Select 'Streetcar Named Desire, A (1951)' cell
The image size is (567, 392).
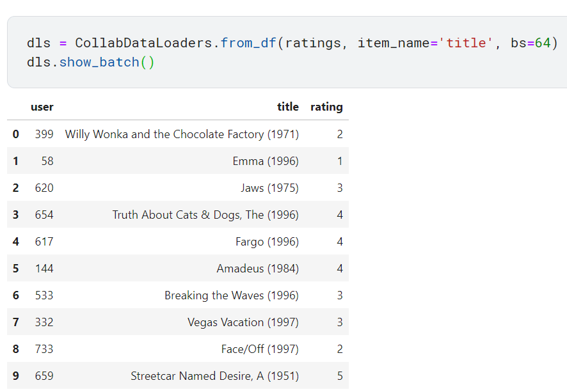[x=215, y=376]
